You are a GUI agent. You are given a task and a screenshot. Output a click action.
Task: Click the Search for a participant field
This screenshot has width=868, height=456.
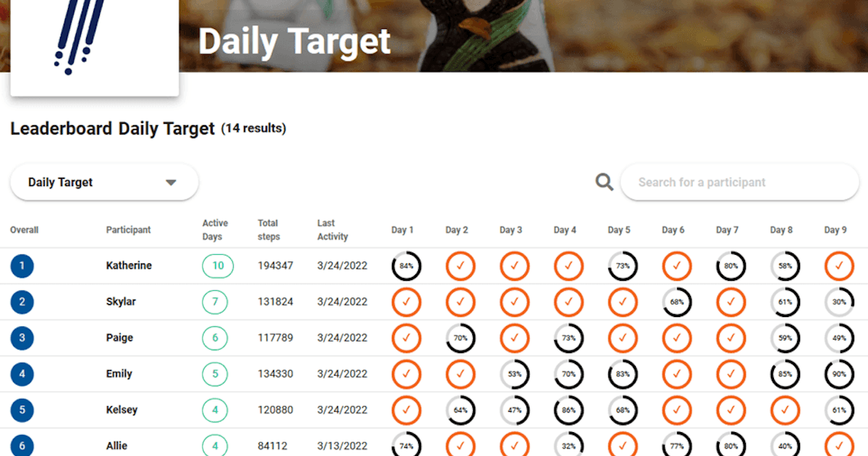click(739, 182)
